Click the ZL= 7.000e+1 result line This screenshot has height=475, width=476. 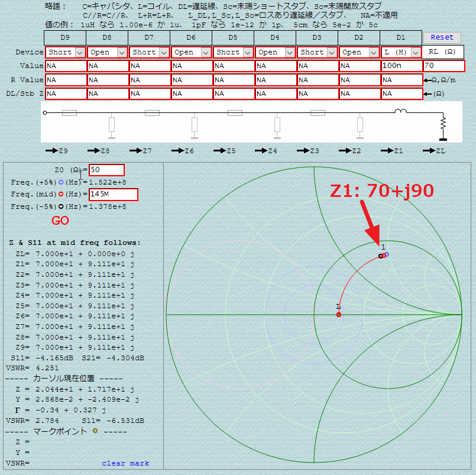coord(75,254)
